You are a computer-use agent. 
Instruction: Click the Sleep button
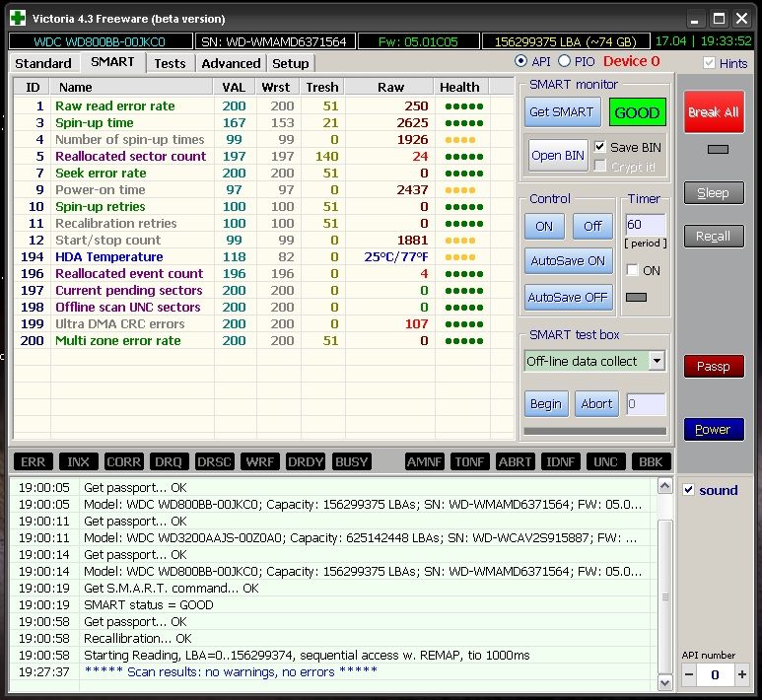click(714, 193)
